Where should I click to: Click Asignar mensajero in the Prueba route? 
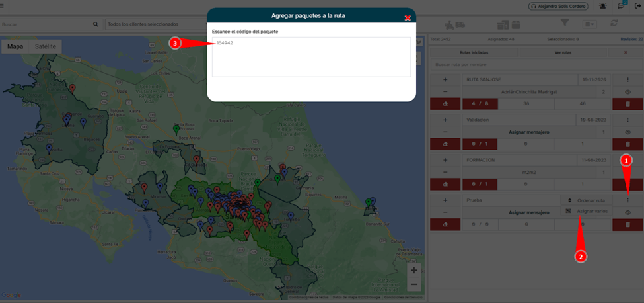tap(529, 212)
